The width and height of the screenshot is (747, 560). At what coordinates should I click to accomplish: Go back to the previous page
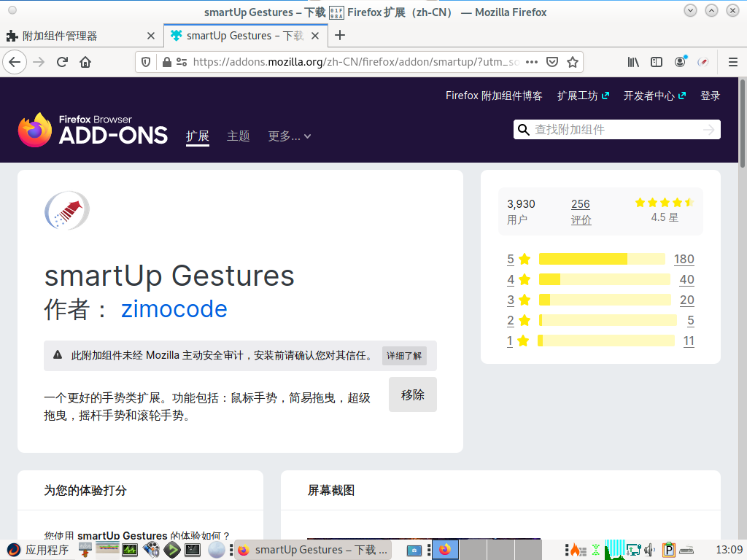(15, 62)
